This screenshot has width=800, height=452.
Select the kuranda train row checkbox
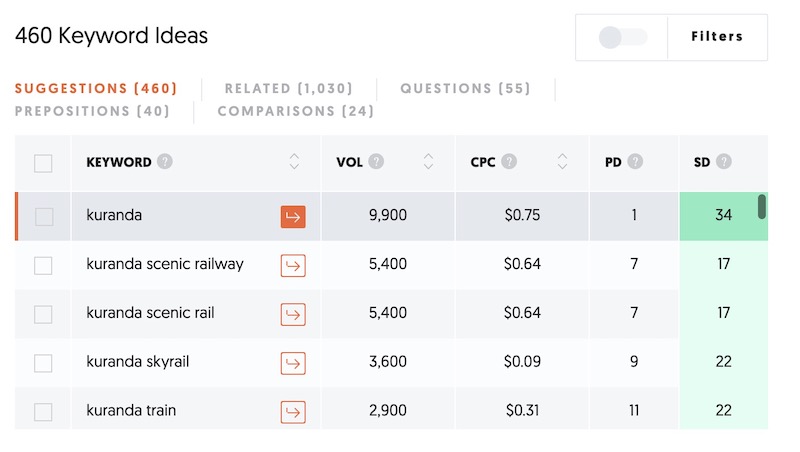[x=43, y=412]
